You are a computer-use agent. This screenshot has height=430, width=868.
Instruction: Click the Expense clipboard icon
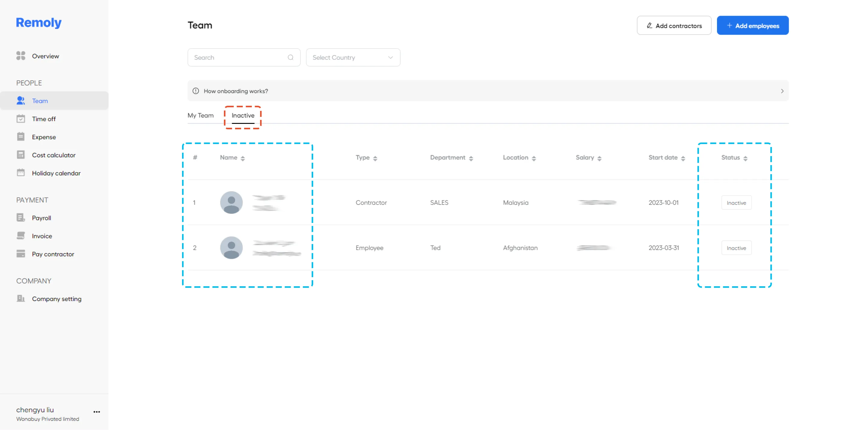21,137
